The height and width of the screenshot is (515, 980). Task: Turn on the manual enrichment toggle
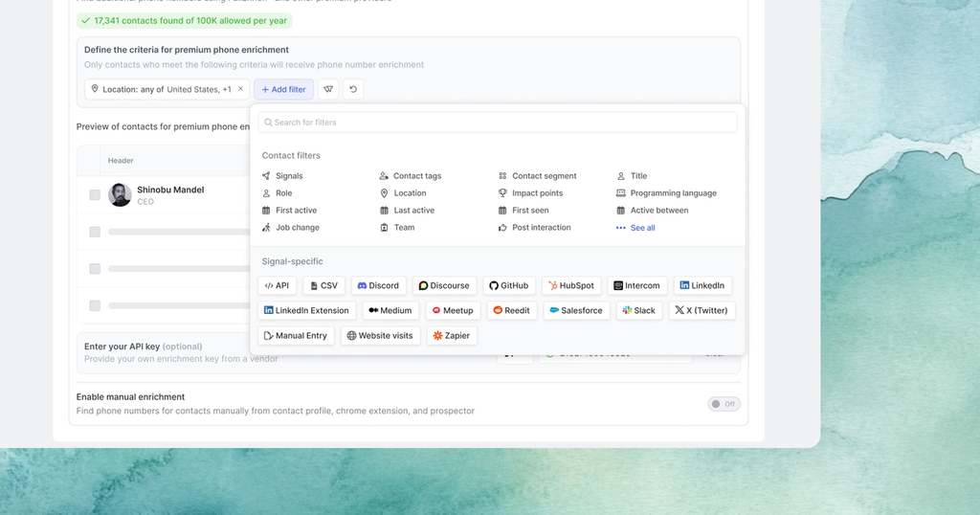point(724,404)
